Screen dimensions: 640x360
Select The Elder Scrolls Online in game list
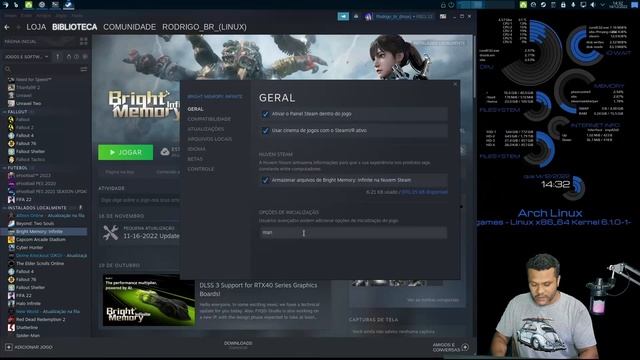pos(40,264)
